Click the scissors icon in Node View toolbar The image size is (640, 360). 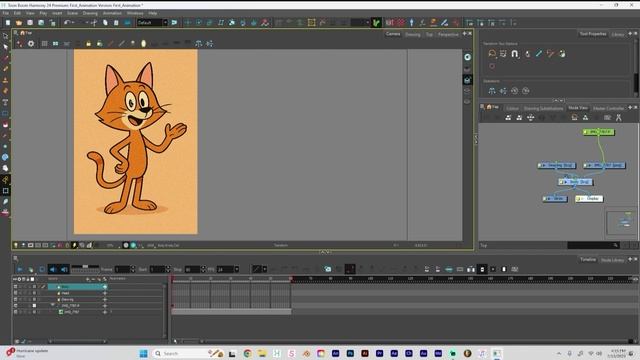tap(618, 118)
